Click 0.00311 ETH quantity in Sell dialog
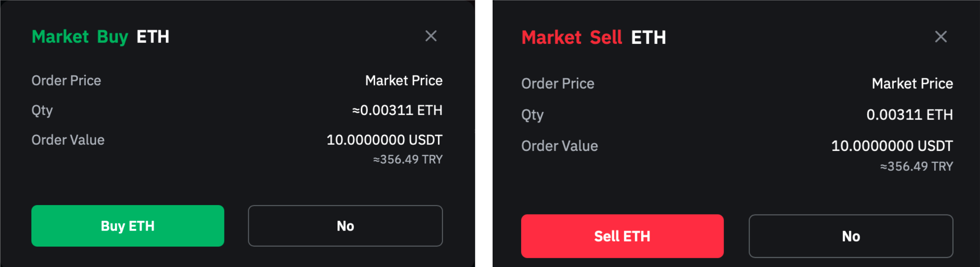This screenshot has height=267, width=980. (x=909, y=115)
